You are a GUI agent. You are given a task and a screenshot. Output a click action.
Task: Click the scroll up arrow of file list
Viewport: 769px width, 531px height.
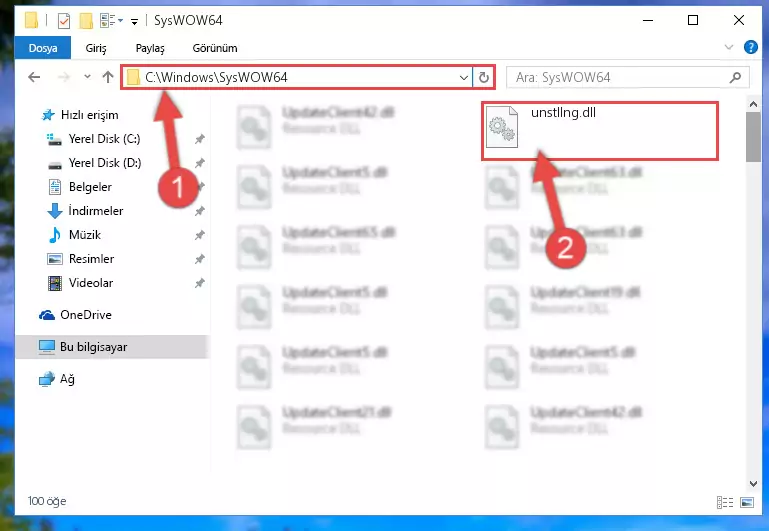pyautogui.click(x=753, y=104)
